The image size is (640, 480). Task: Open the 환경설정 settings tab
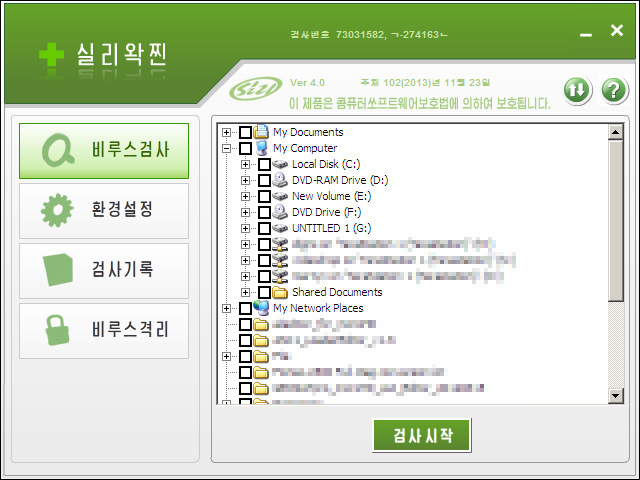(x=104, y=211)
